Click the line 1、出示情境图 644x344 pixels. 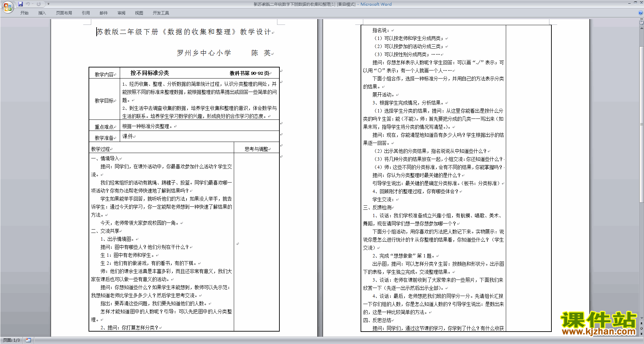click(117, 239)
